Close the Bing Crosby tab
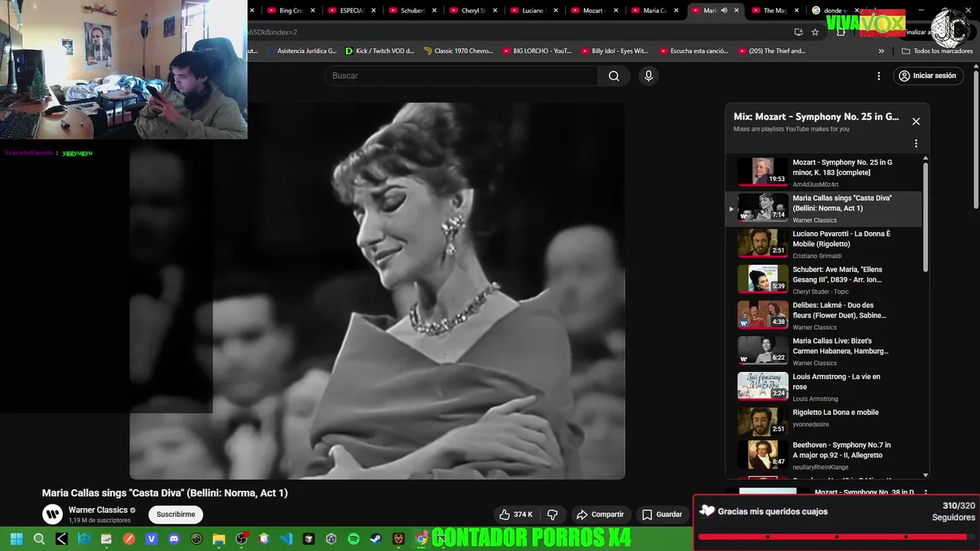Image resolution: width=980 pixels, height=551 pixels. pyautogui.click(x=312, y=11)
